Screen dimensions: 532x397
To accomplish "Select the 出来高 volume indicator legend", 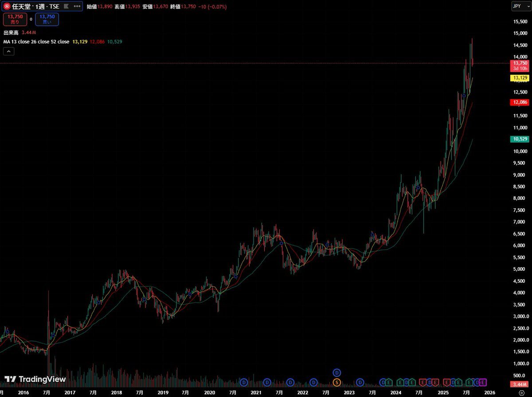I will 10,33.
